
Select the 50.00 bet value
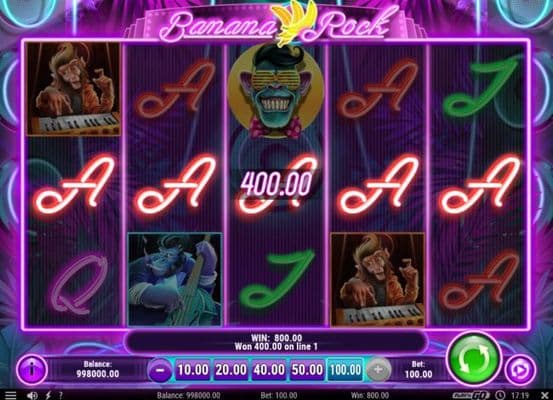pos(307,370)
